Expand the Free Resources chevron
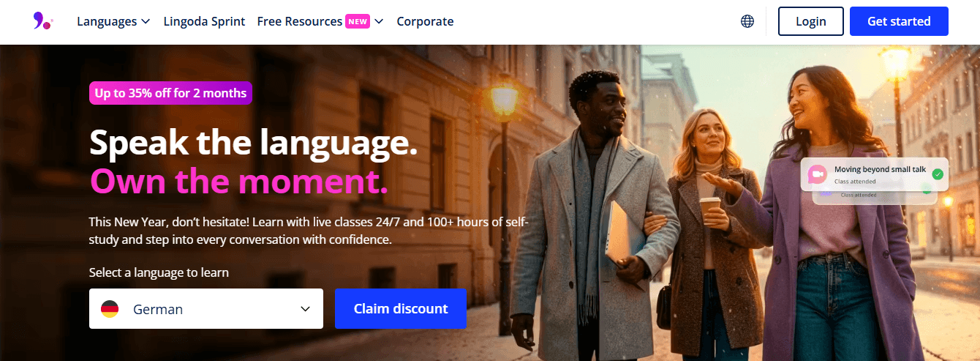The height and width of the screenshot is (361, 980). 379,21
